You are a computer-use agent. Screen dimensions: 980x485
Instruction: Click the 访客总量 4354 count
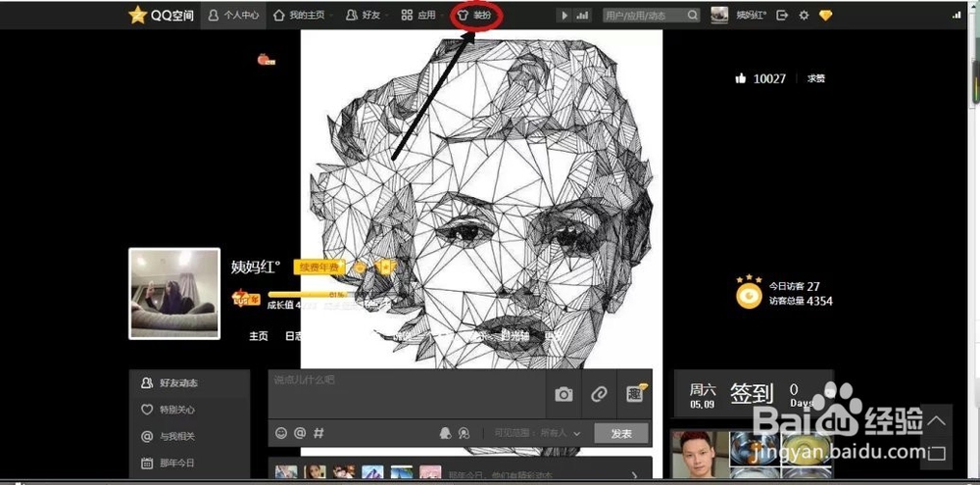(x=801, y=301)
